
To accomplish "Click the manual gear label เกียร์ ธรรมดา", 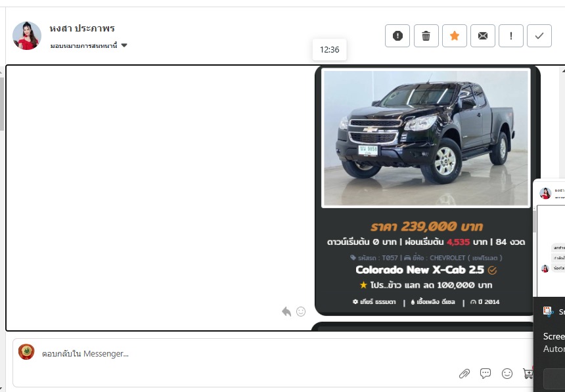I will coord(374,302).
